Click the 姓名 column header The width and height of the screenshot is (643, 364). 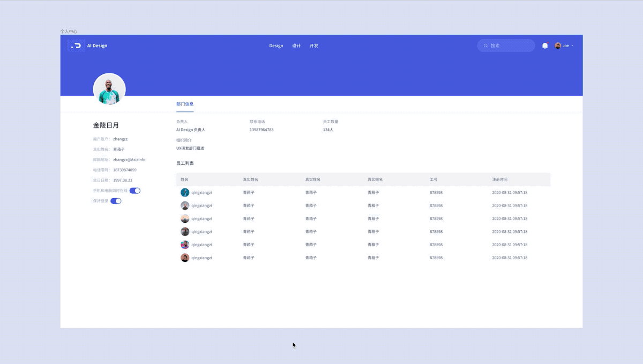click(184, 179)
